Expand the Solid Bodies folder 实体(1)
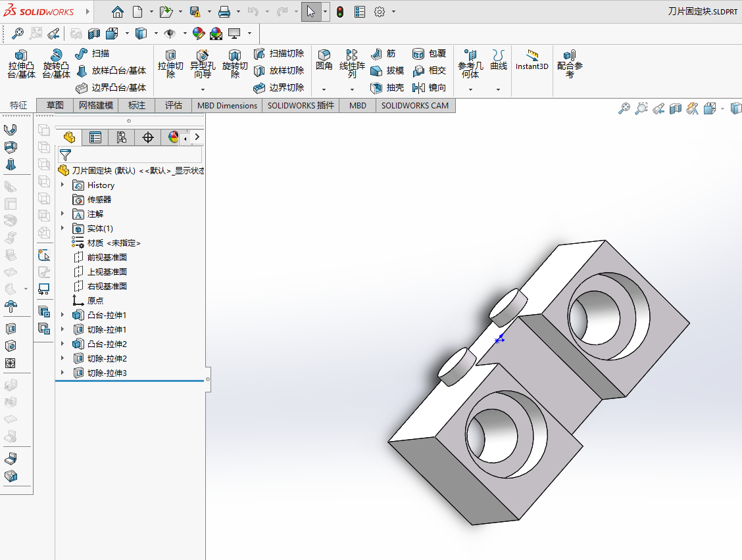 pyautogui.click(x=62, y=228)
